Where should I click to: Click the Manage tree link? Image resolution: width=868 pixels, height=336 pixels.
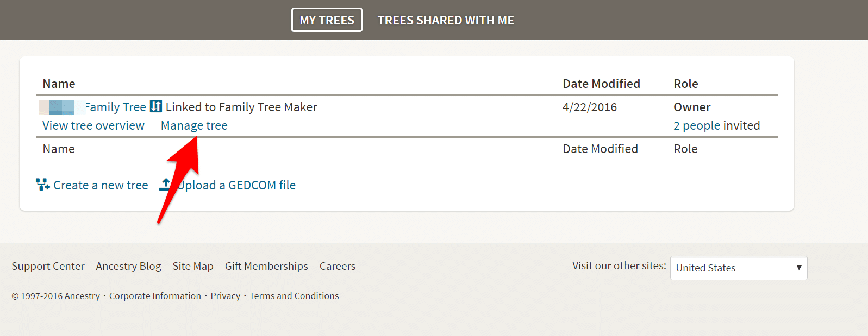coord(194,125)
